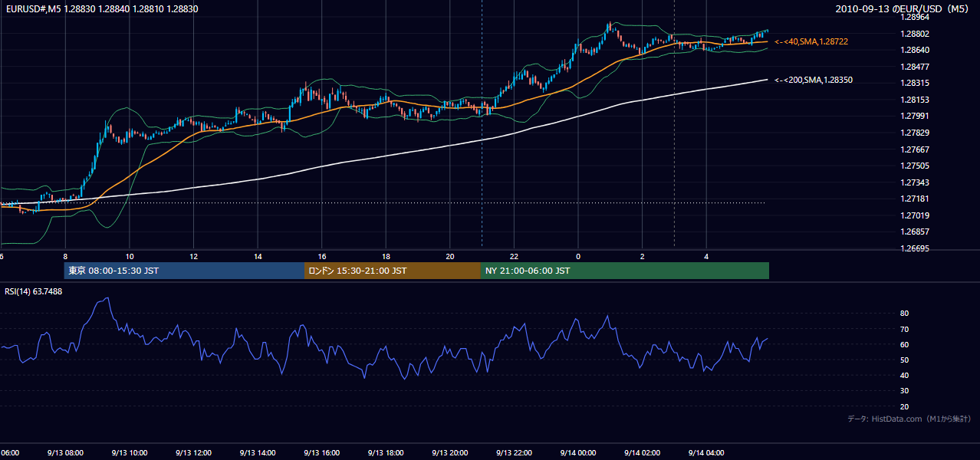
Task: Click the 1.27991 price axis label
Action: (914, 116)
